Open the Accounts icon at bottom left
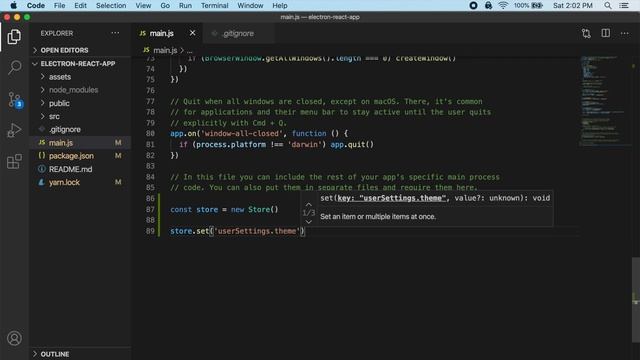The height and width of the screenshot is (360, 640). click(x=14, y=338)
